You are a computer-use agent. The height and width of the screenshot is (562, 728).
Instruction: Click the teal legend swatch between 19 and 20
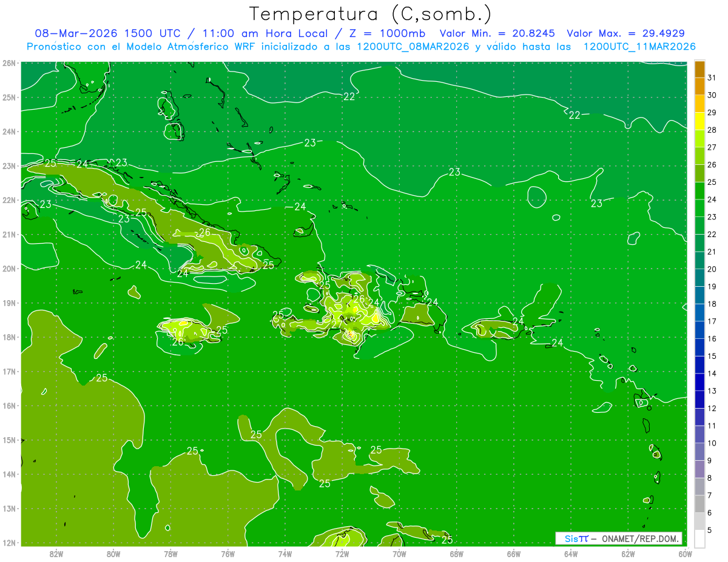coord(699,278)
